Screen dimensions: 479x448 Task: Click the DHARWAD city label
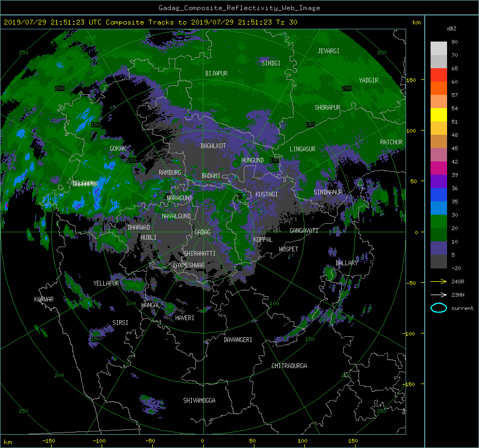(139, 227)
